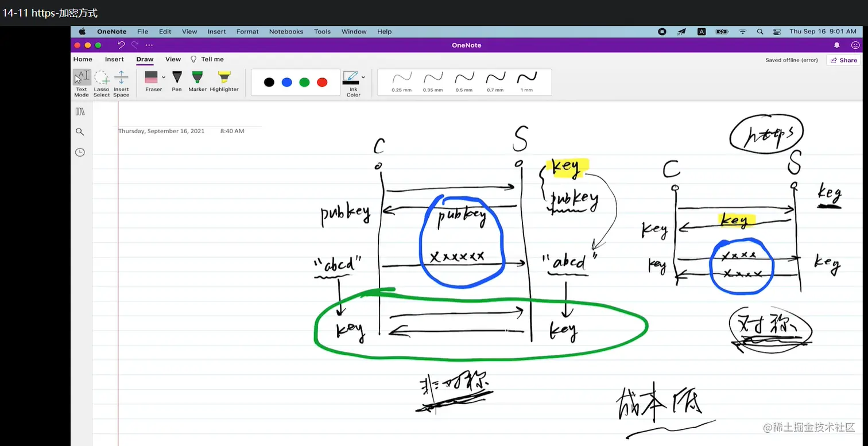Select the green Marker tool

(x=197, y=81)
